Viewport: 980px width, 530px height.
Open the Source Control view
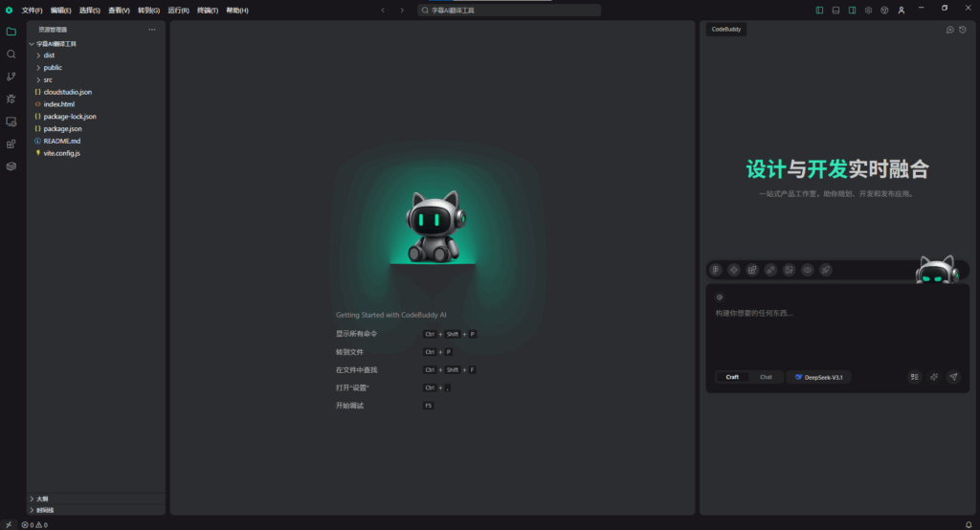[x=11, y=77]
